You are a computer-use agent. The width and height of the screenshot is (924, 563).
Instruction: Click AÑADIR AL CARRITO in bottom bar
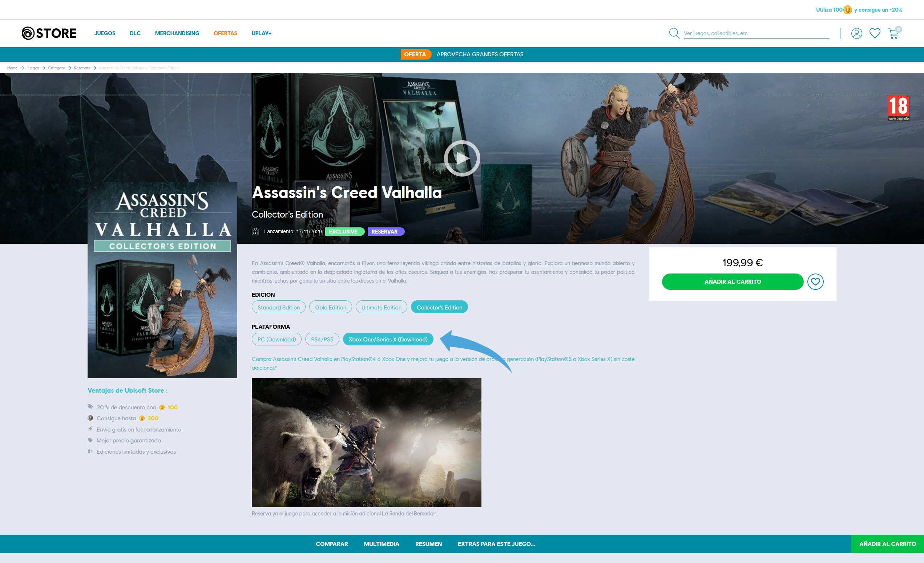click(x=887, y=544)
